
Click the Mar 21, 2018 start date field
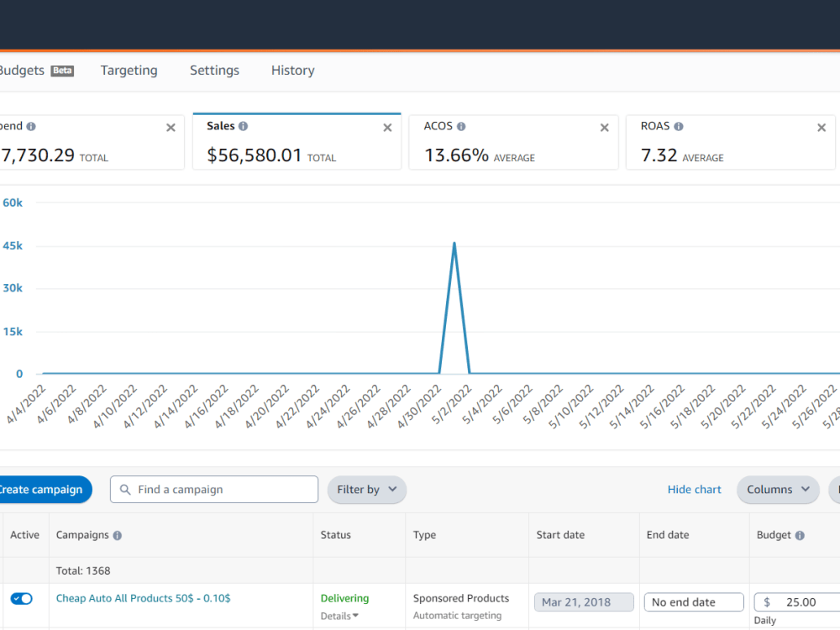(584, 602)
